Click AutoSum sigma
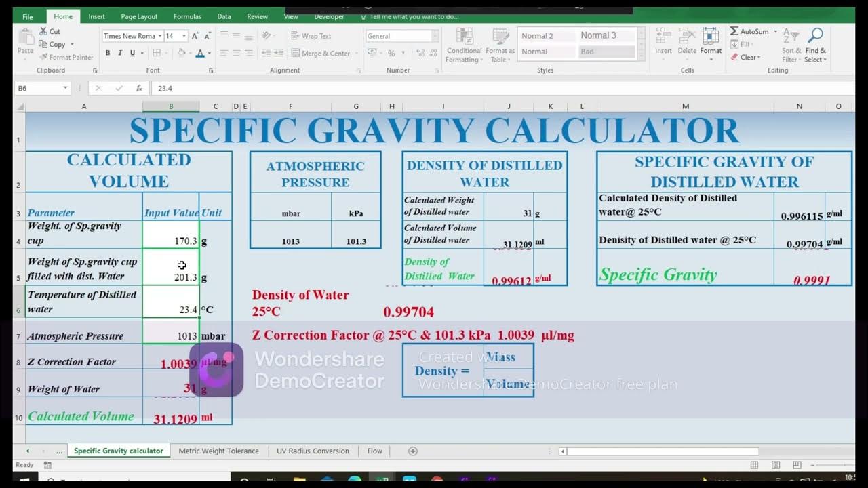 point(734,31)
